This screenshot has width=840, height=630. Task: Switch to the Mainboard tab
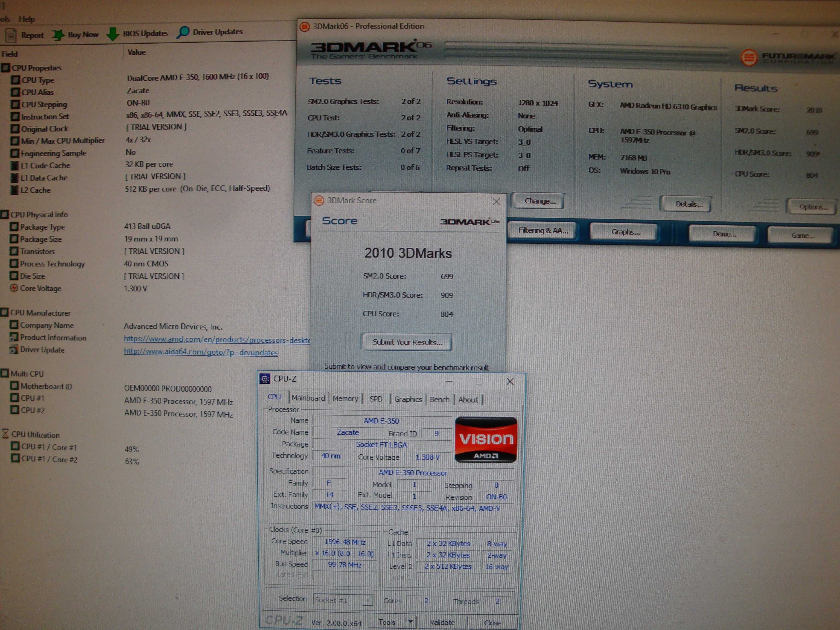click(x=308, y=398)
